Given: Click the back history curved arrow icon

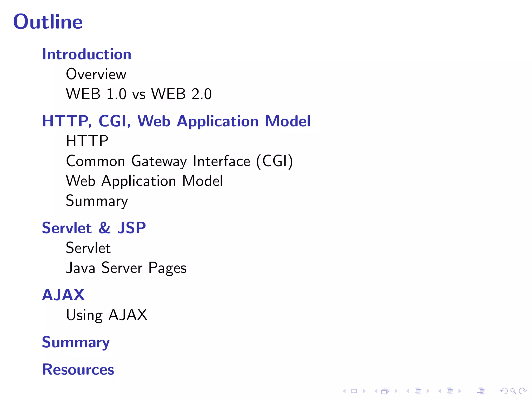Looking at the screenshot, I should 503,391.
